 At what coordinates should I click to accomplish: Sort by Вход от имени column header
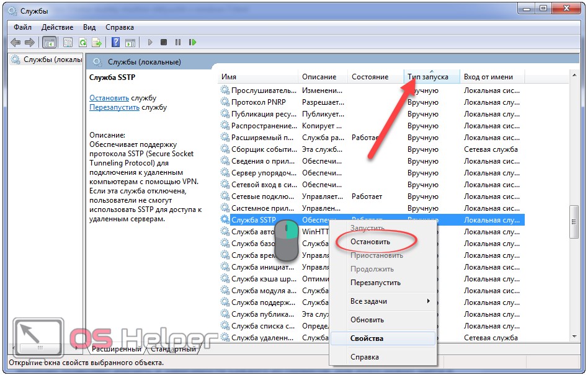492,77
